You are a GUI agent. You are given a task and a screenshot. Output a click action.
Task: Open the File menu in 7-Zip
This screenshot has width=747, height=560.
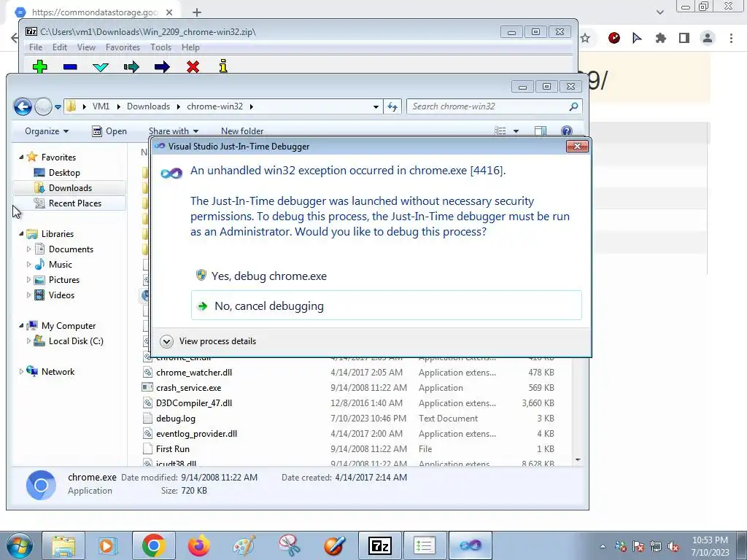click(35, 47)
